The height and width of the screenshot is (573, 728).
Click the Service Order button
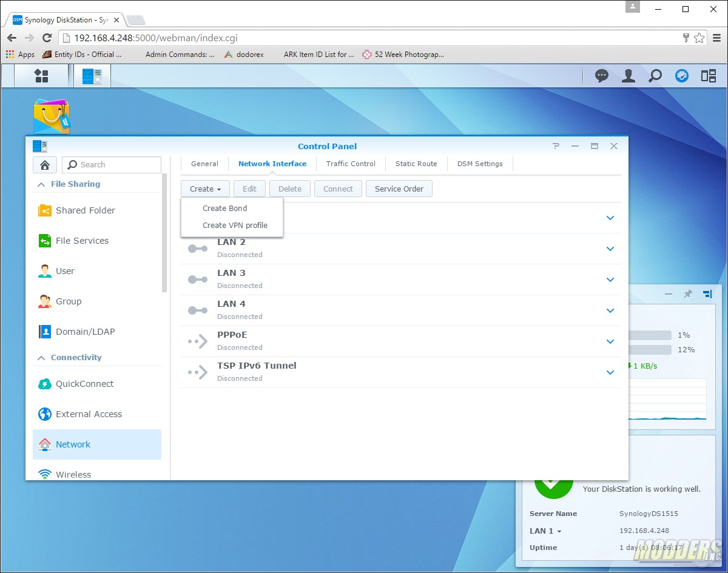click(x=399, y=189)
